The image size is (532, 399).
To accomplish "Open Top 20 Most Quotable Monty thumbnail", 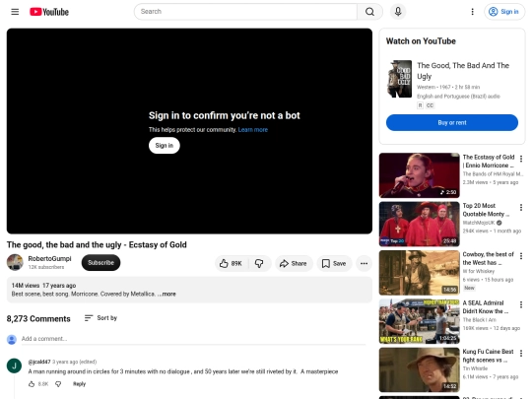I will [x=420, y=224].
